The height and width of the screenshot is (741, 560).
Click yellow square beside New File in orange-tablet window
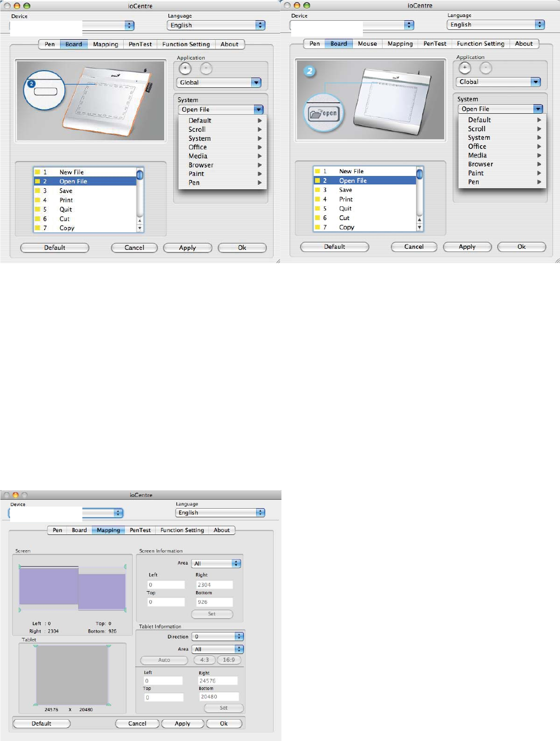[38, 172]
